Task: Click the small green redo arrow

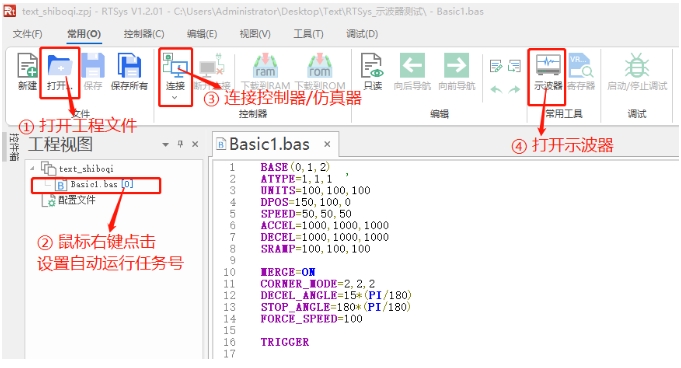Action: pos(514,90)
